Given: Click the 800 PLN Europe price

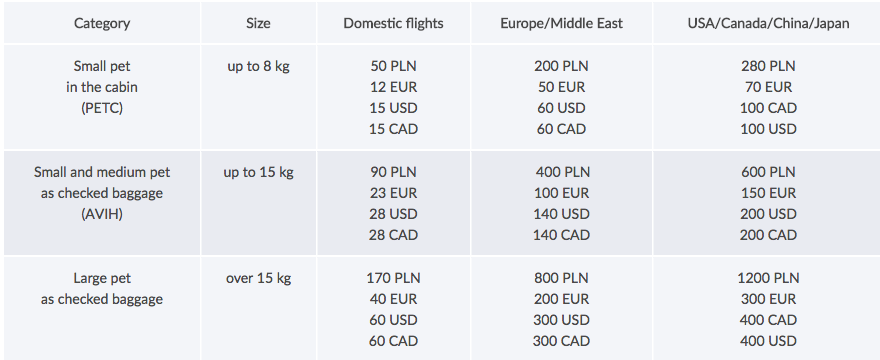Looking at the screenshot, I should click(x=562, y=278).
